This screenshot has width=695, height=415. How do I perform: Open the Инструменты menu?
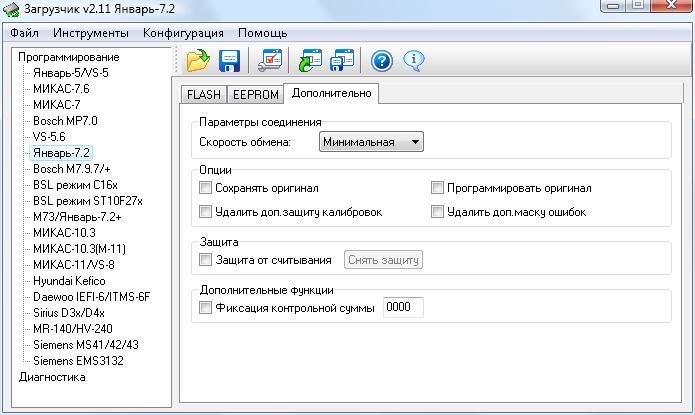pyautogui.click(x=91, y=33)
